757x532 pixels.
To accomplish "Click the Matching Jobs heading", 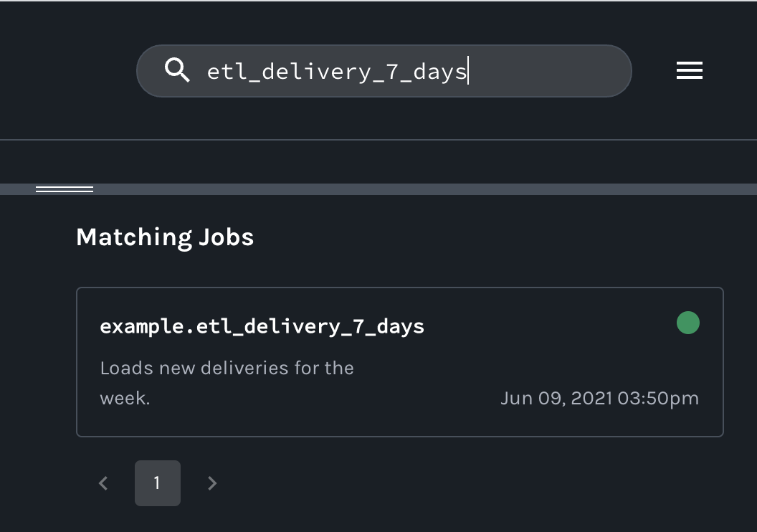I will tap(165, 237).
